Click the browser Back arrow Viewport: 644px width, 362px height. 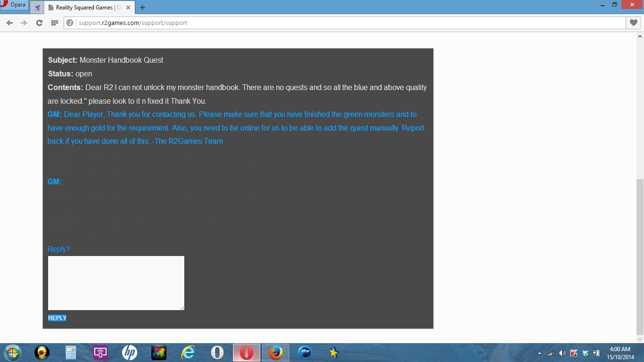pyautogui.click(x=9, y=23)
